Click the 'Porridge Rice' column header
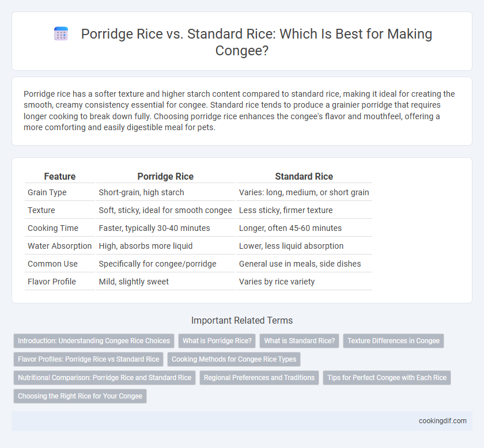Image resolution: width=484 pixels, height=448 pixels. click(165, 176)
